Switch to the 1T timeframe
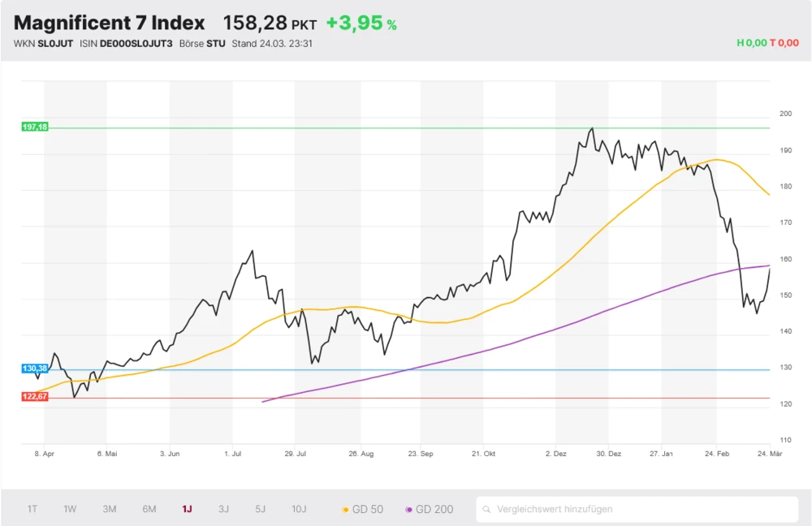The image size is (812, 526). tap(32, 508)
